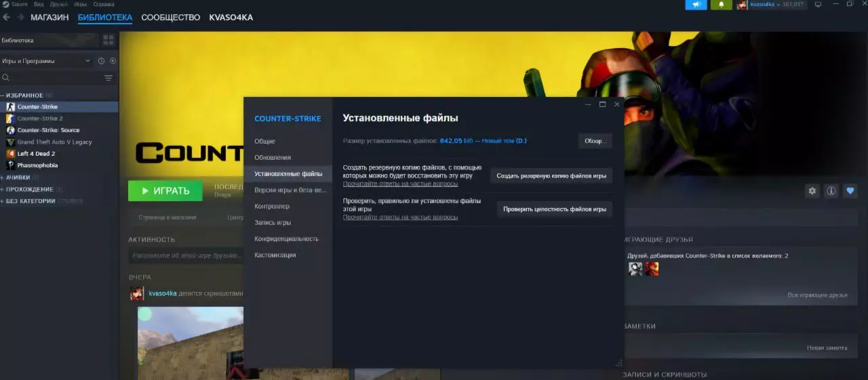Open the Игры menu

click(x=80, y=4)
